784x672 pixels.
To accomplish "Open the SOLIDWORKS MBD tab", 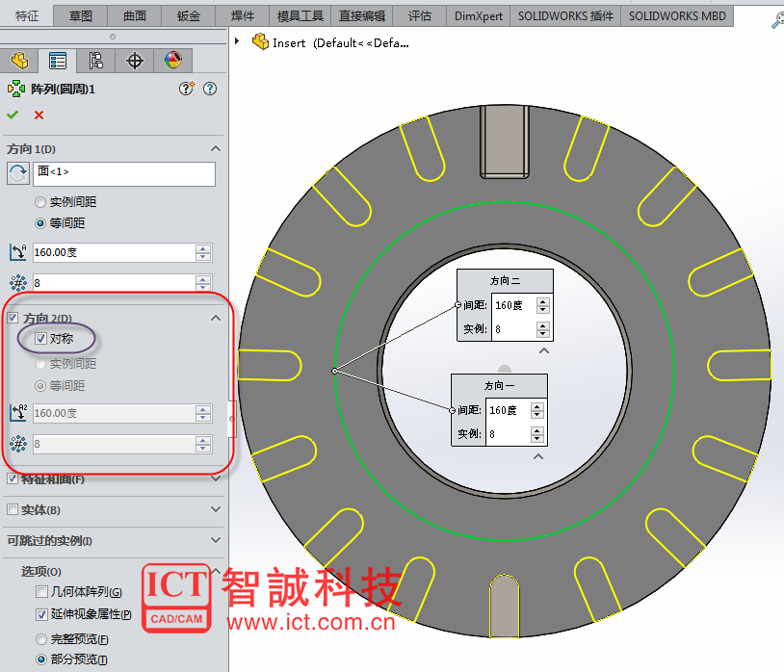I will [677, 16].
